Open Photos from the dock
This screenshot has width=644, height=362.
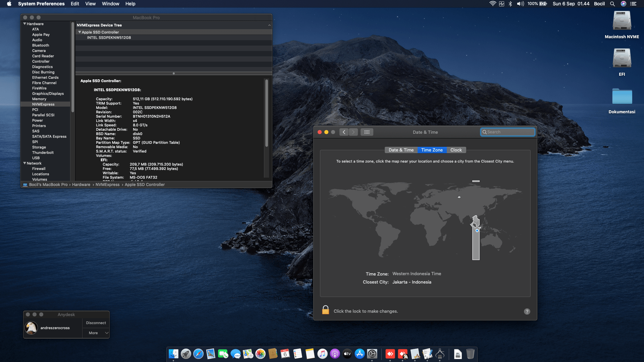point(260,354)
